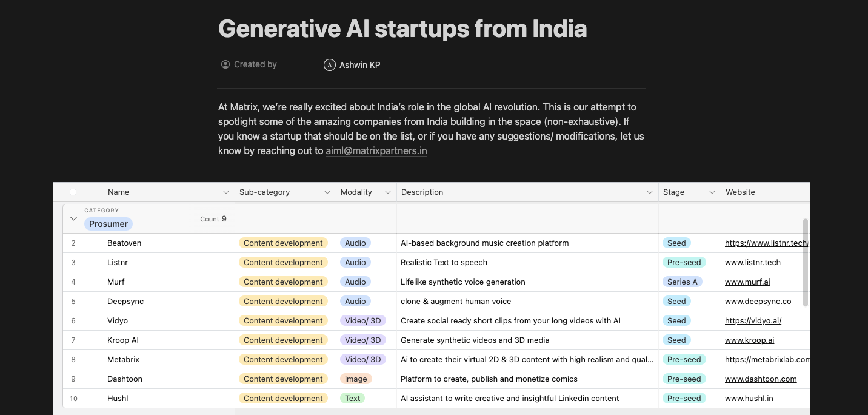Open the https://vidyo.ai/ link

pyautogui.click(x=753, y=321)
